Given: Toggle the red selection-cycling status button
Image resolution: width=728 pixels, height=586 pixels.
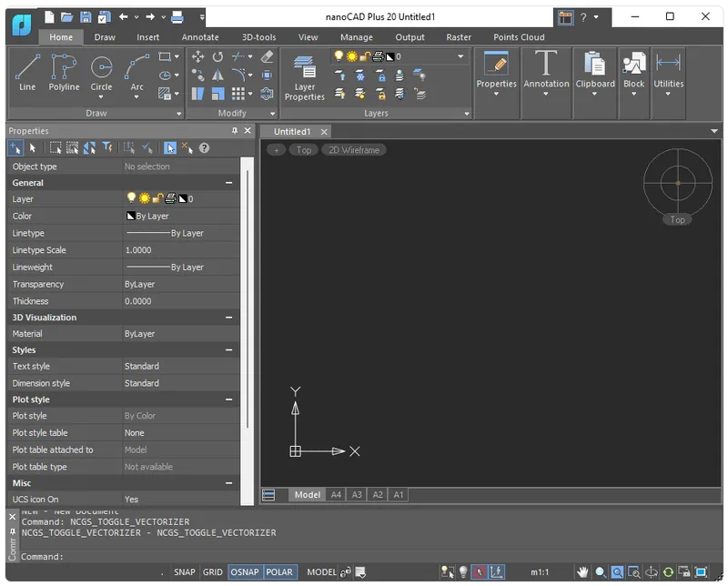Looking at the screenshot, I should tap(480, 572).
